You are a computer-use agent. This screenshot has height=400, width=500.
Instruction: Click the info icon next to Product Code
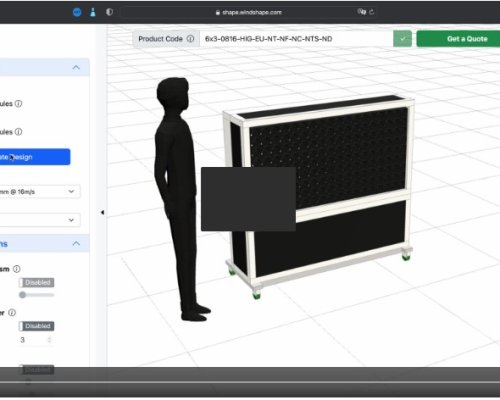pyautogui.click(x=190, y=39)
